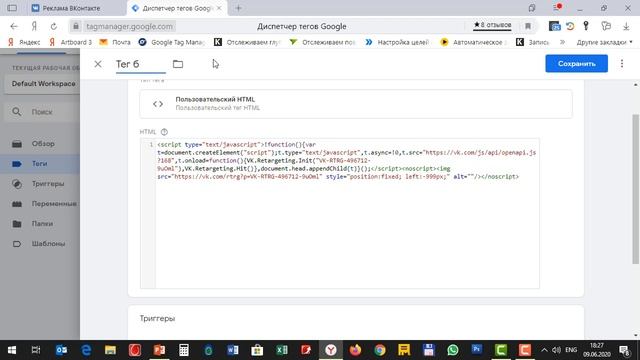The width and height of the screenshot is (640, 360).
Task: Open Calculator from the taskbar
Action: pos(184,350)
